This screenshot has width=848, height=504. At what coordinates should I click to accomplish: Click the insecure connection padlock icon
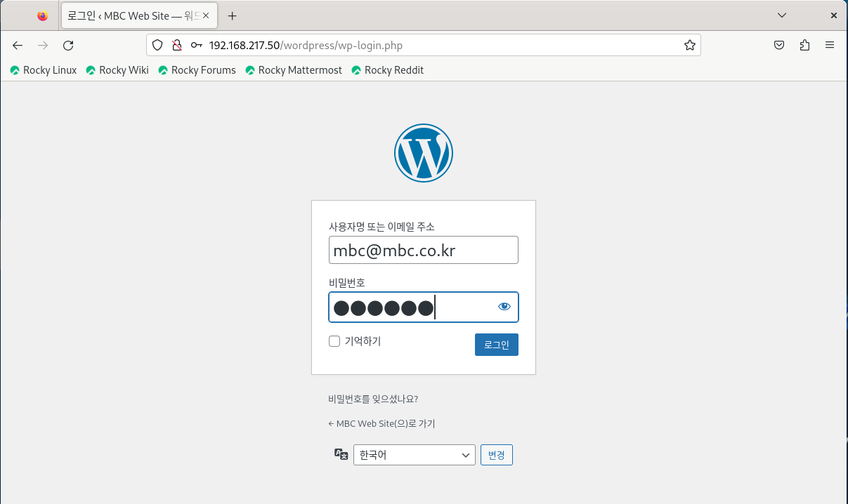[x=177, y=46]
